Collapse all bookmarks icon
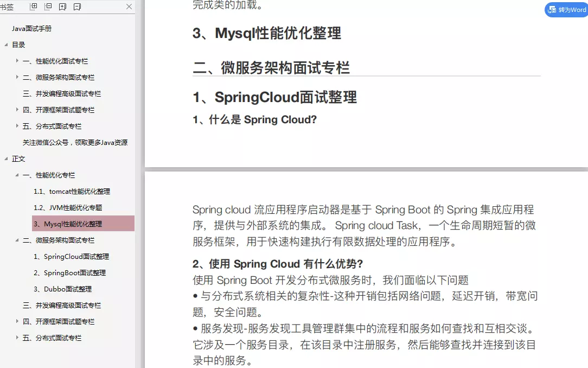588x368 pixels. (48, 7)
